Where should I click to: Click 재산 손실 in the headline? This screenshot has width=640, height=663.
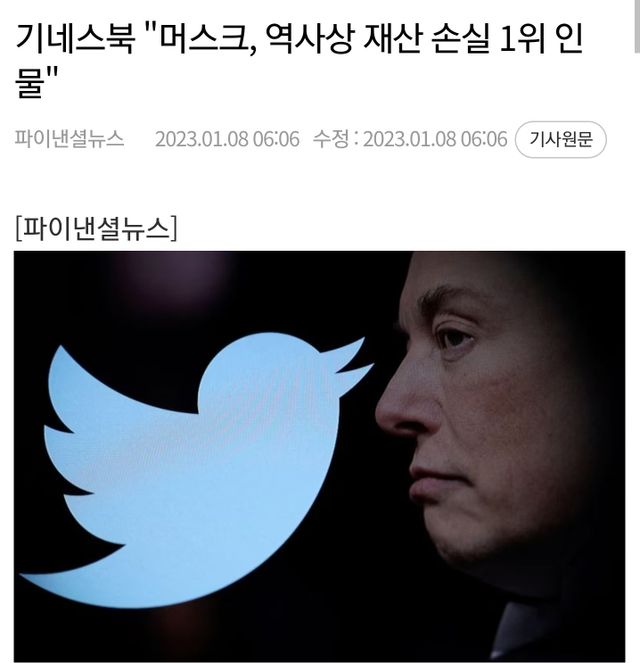coord(427,39)
